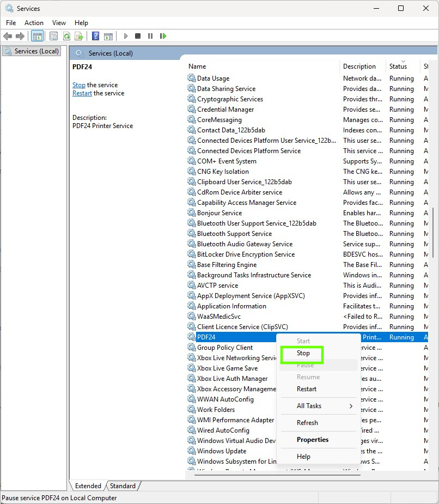The height and width of the screenshot is (504, 439).
Task: Click the Restart the service link
Action: click(82, 93)
